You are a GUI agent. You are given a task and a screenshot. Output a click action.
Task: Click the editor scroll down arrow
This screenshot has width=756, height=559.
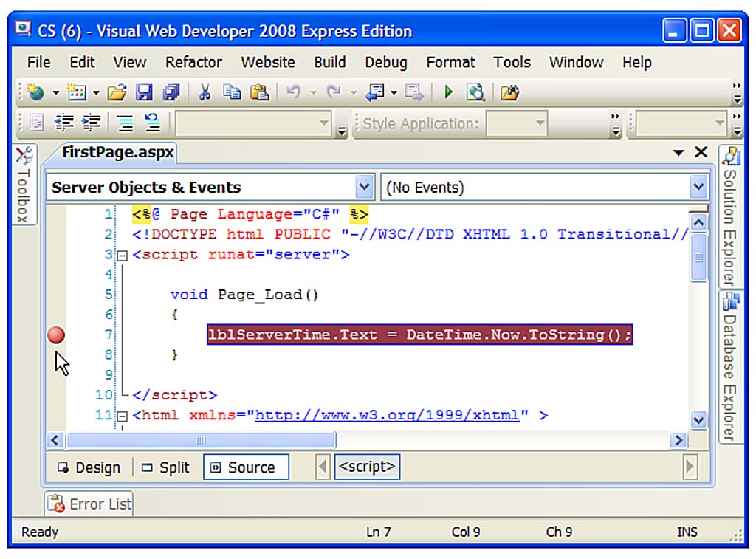[698, 420]
